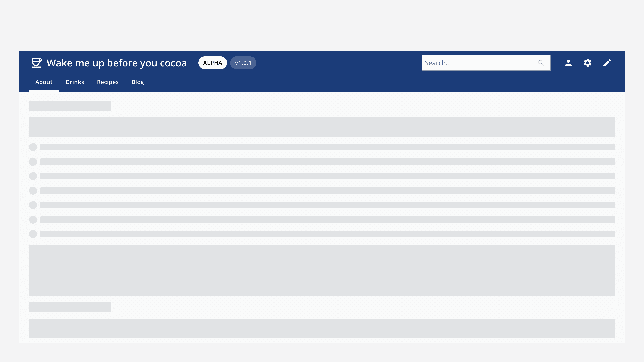
Task: Scroll down the main content area
Action: [x=322, y=217]
